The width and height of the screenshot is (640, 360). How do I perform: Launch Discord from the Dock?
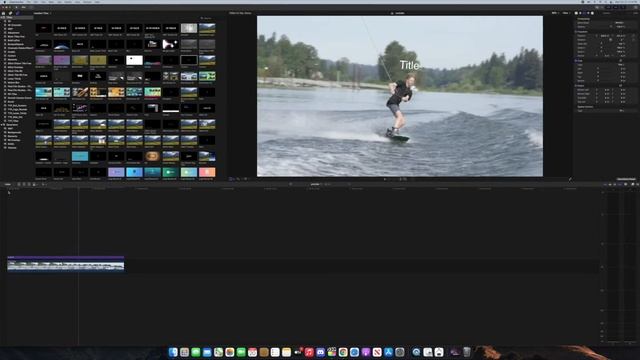[320, 352]
